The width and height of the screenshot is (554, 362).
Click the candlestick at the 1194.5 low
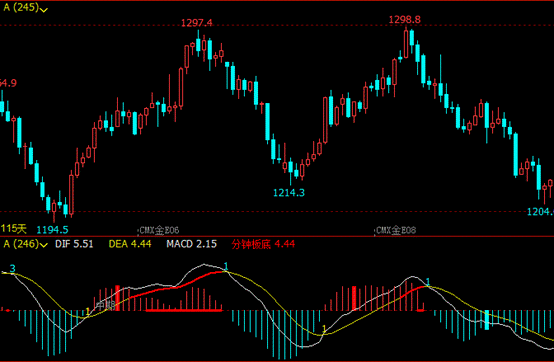[54, 211]
